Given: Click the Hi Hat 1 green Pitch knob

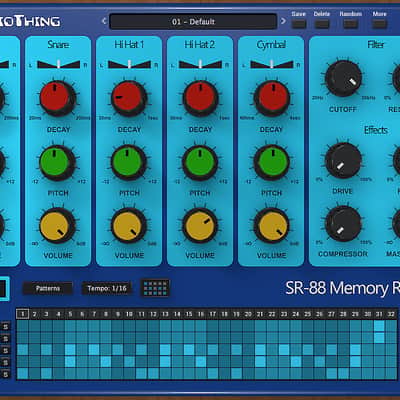Looking at the screenshot, I should click(129, 163).
